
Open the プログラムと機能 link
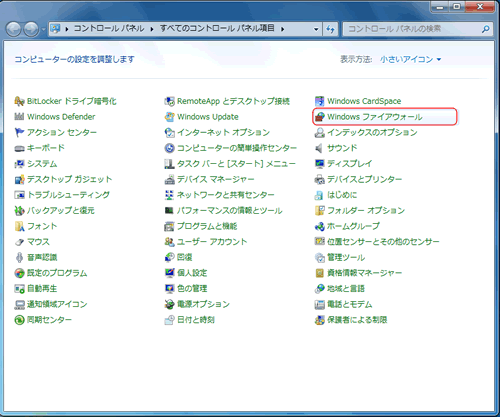207,226
